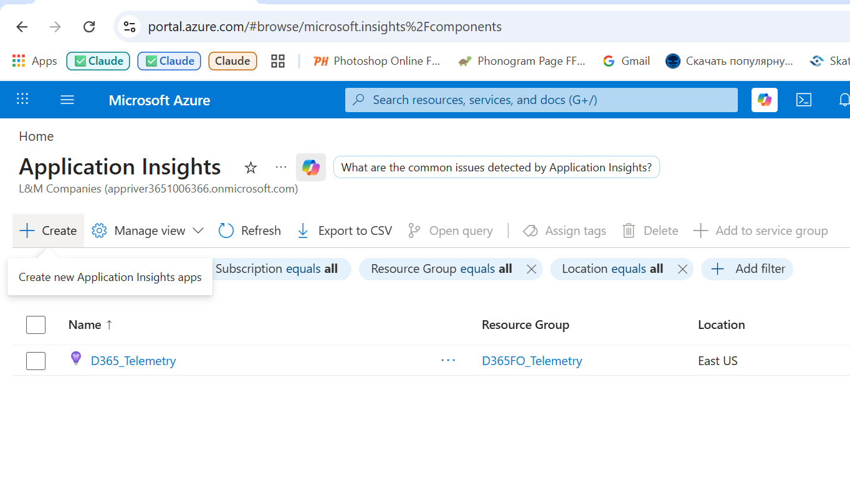Click in the Search resources, services, and docs box
Image resolution: width=850 pixels, height=504 pixels.
coord(542,100)
